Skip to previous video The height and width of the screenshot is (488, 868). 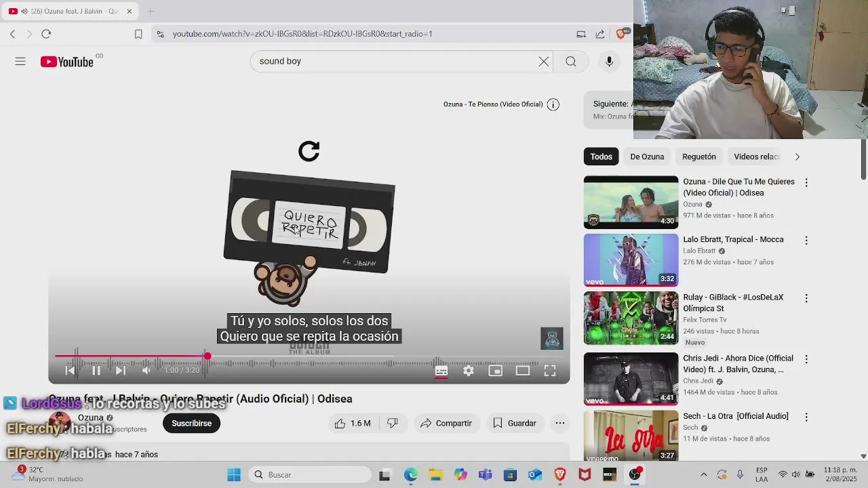coord(70,371)
